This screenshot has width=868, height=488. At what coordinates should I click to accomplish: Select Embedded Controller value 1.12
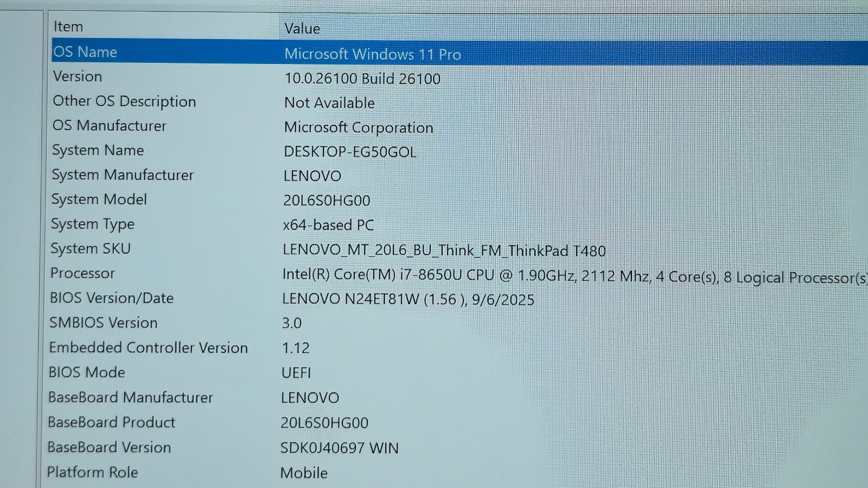tap(296, 348)
